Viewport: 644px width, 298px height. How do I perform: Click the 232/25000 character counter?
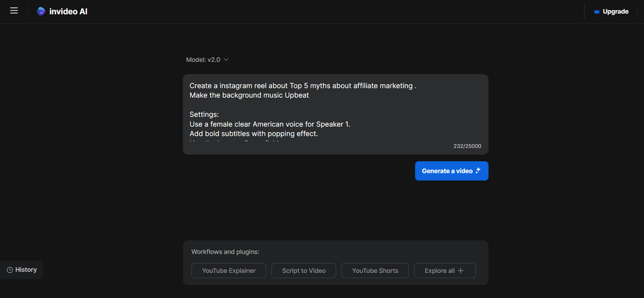467,146
